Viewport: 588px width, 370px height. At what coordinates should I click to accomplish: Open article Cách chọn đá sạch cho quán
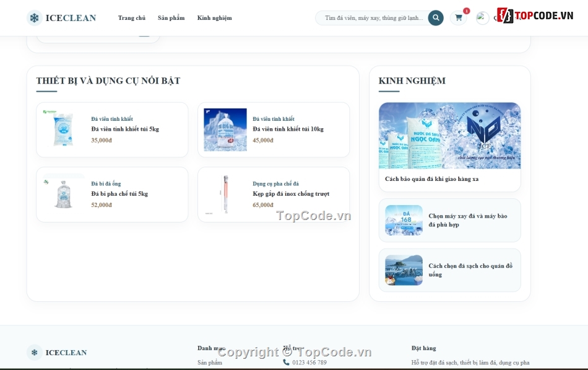[x=470, y=270]
